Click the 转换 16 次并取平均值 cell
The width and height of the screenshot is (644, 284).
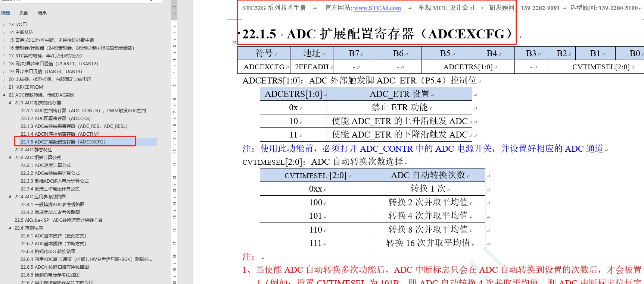pyautogui.click(x=428, y=243)
